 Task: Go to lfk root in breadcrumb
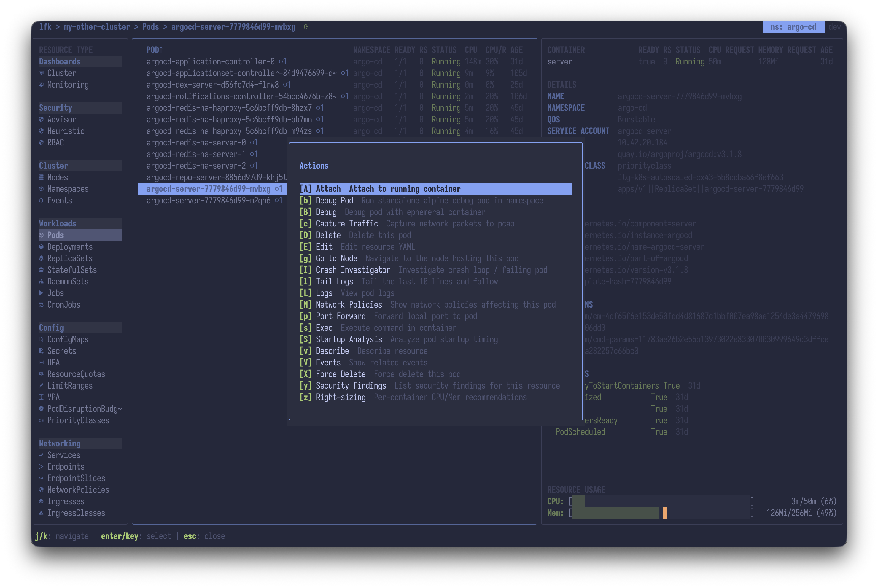(x=45, y=27)
